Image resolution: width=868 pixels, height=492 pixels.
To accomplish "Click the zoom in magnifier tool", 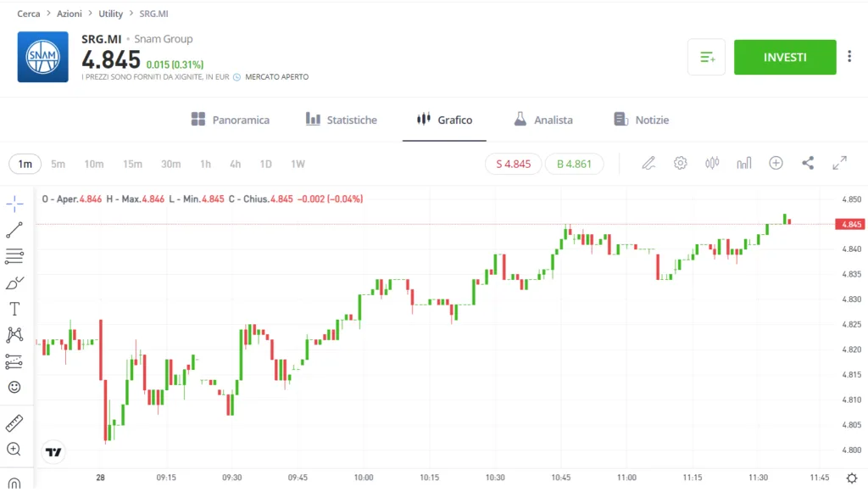I will pyautogui.click(x=14, y=450).
